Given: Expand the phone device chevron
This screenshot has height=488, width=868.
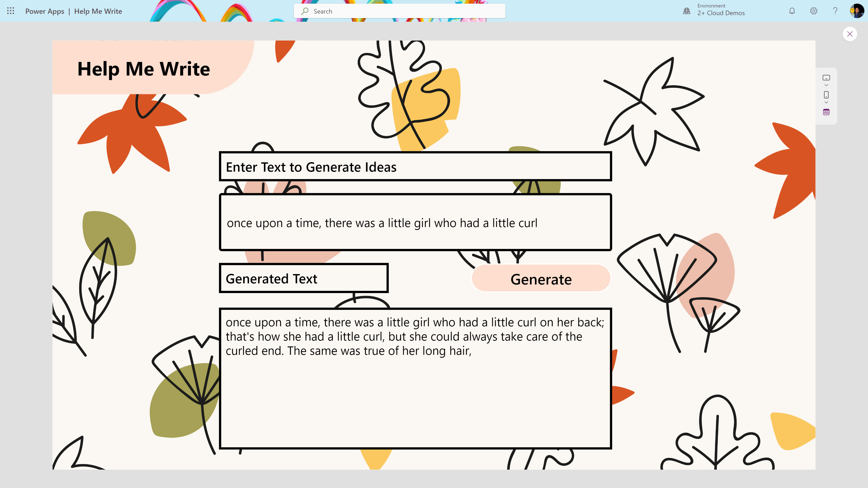Looking at the screenshot, I should [826, 102].
